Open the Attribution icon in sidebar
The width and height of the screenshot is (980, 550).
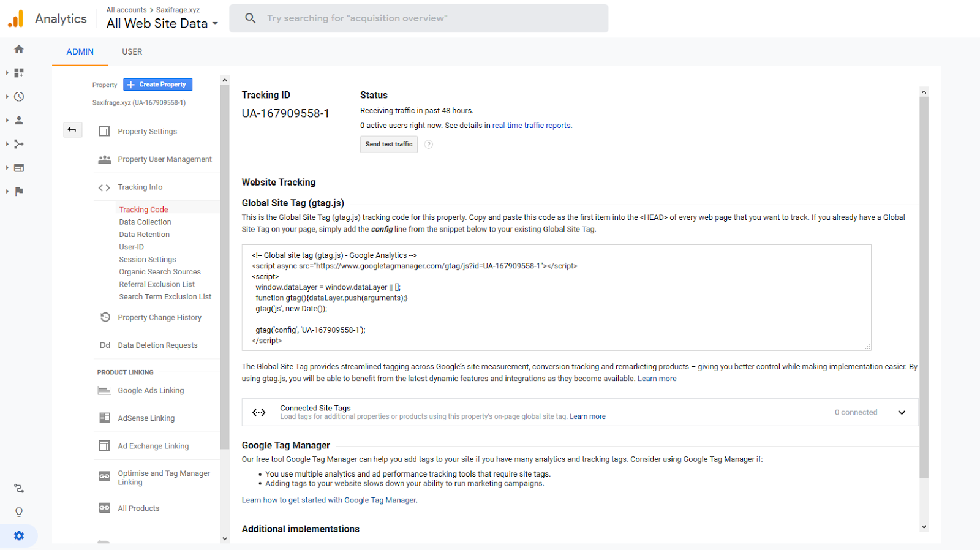(19, 488)
